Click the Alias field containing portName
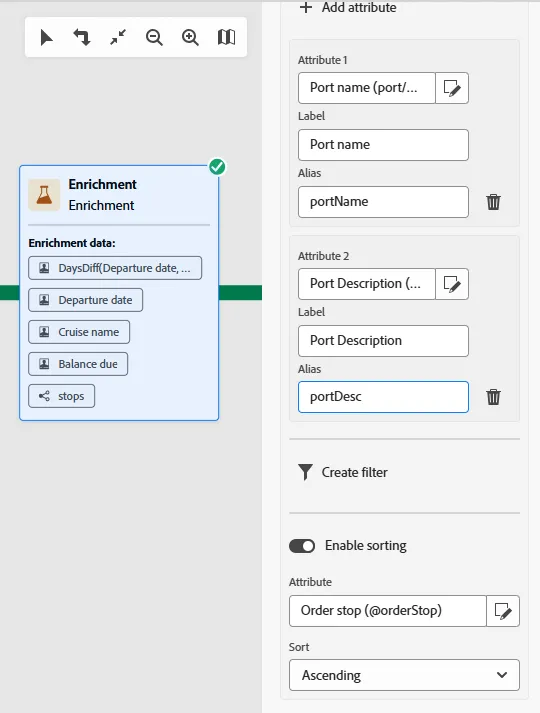 pyautogui.click(x=383, y=202)
